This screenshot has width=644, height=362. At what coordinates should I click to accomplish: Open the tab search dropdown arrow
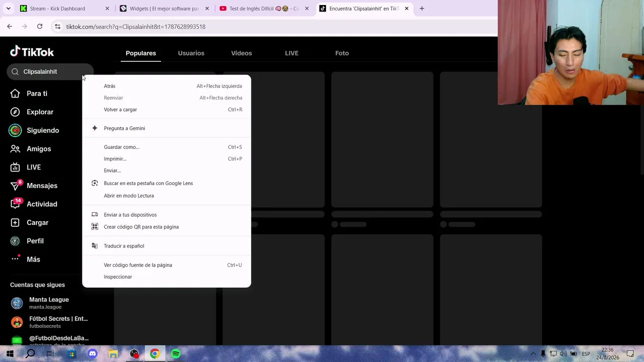pyautogui.click(x=8, y=9)
